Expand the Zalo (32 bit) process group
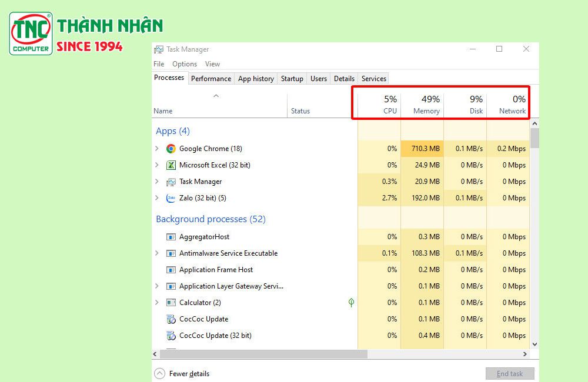The image size is (588, 382). (157, 198)
